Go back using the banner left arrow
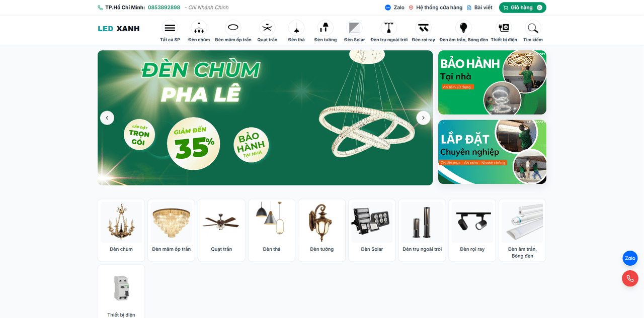Viewport: 644px width, 318px height. [107, 118]
